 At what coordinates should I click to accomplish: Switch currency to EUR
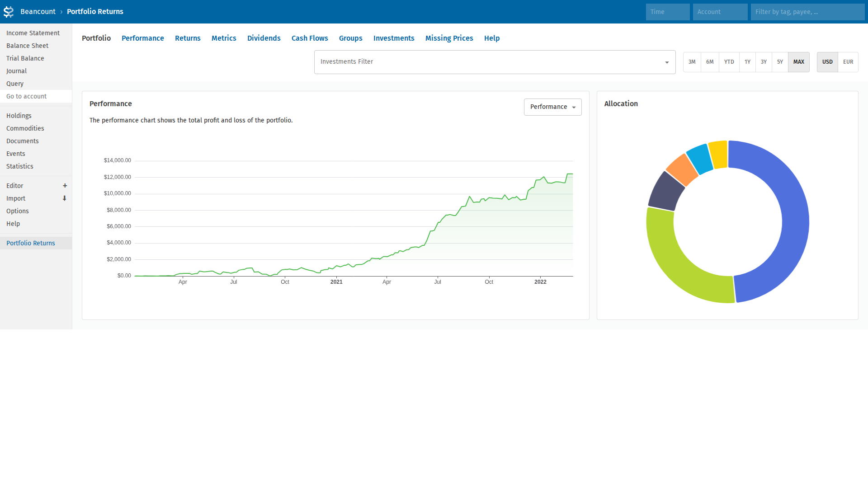[x=848, y=62]
